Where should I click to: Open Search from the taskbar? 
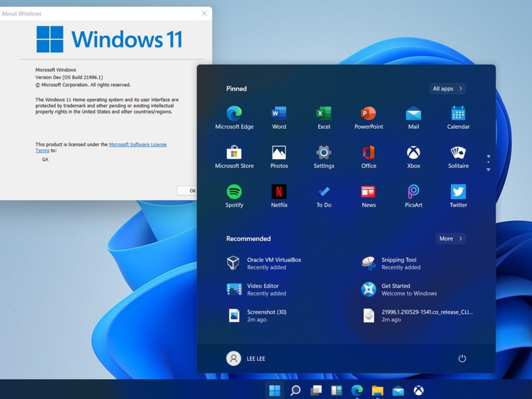(295, 390)
